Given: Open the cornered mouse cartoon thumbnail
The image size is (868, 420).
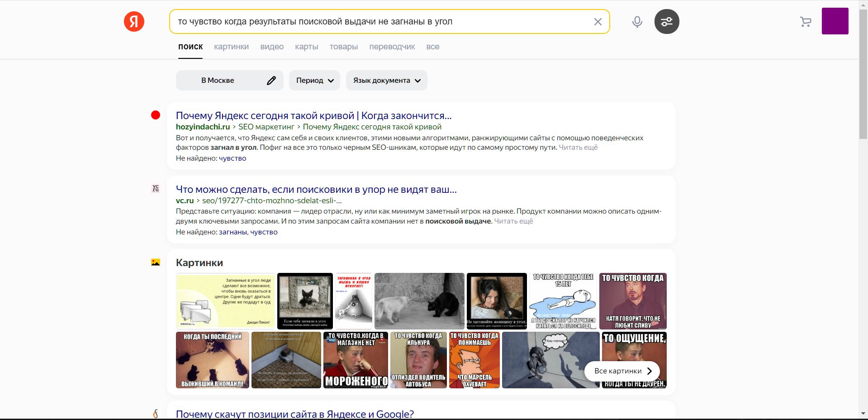Looking at the screenshot, I should 354,301.
